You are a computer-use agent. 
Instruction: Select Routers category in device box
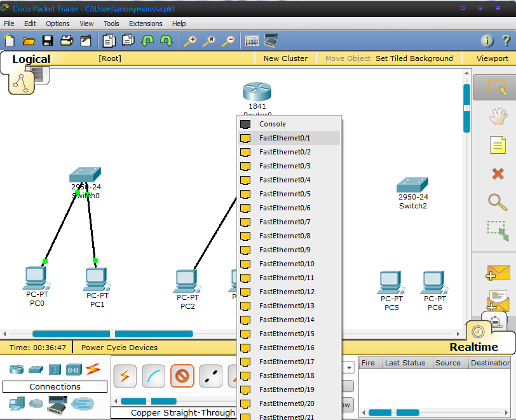(x=17, y=369)
